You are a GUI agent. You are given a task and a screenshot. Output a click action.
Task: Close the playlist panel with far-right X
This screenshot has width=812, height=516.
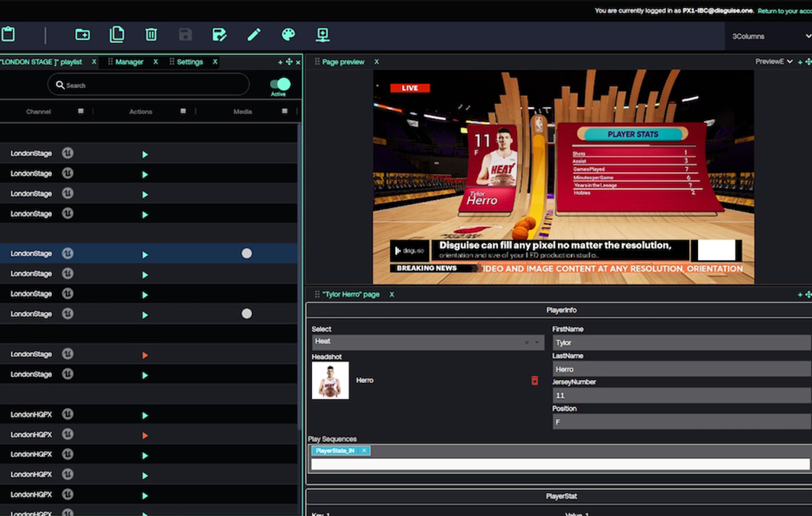tap(297, 62)
